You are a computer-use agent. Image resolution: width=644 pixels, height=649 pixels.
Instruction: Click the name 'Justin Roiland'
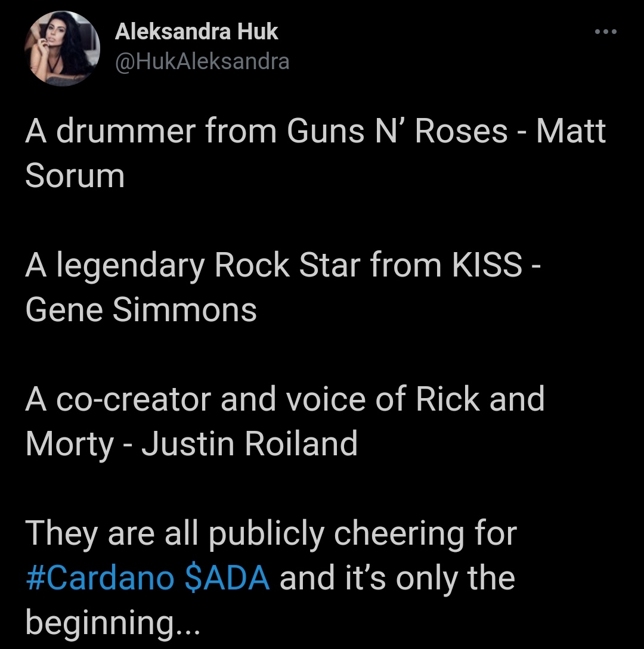tap(249, 444)
